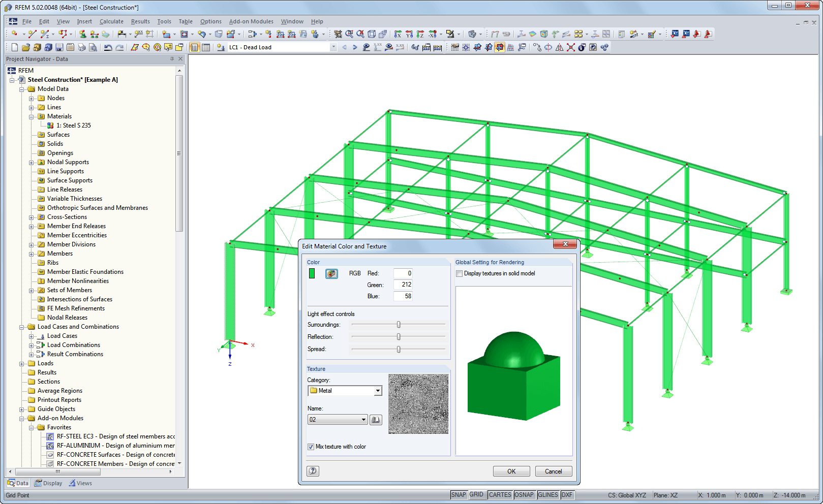
Task: Collapse the Model Data folder
Action: (x=21, y=89)
